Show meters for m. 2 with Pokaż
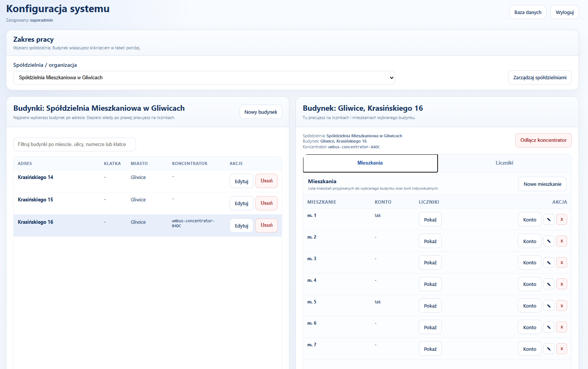This screenshot has width=588, height=369. (430, 241)
